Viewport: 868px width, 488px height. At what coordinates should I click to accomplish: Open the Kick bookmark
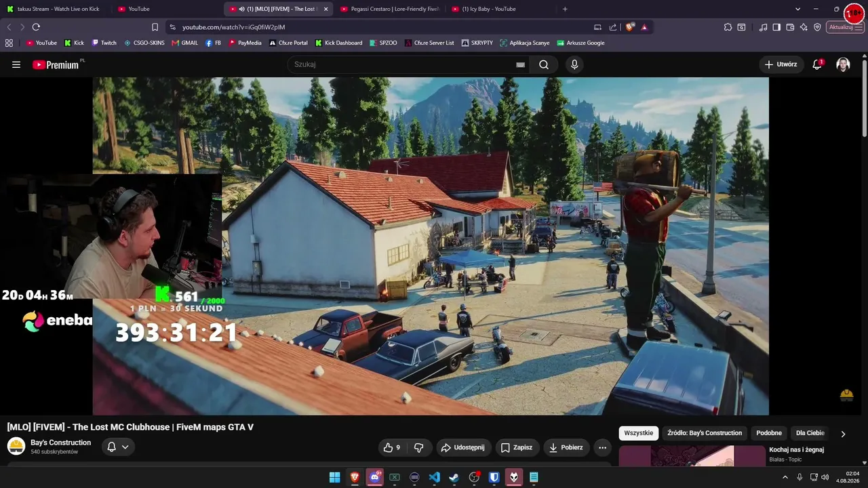pyautogui.click(x=74, y=43)
